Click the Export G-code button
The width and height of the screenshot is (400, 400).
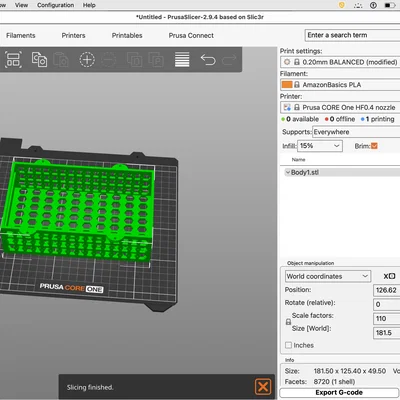click(x=339, y=392)
